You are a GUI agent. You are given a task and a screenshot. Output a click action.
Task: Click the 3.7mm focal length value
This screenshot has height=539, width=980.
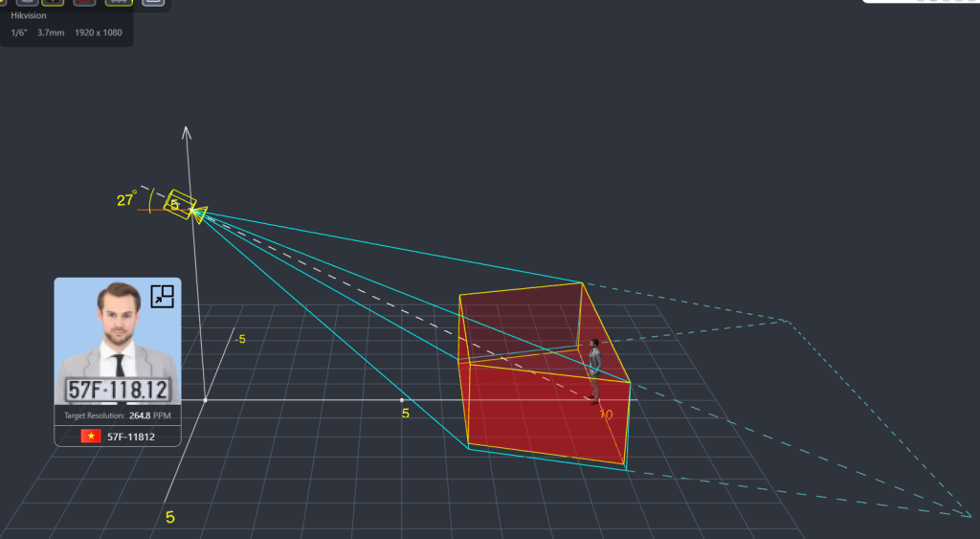(x=51, y=33)
